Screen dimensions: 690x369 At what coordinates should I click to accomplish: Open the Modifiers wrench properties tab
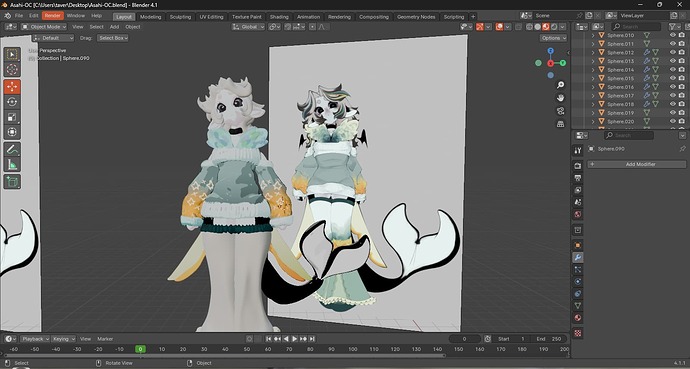(x=578, y=257)
